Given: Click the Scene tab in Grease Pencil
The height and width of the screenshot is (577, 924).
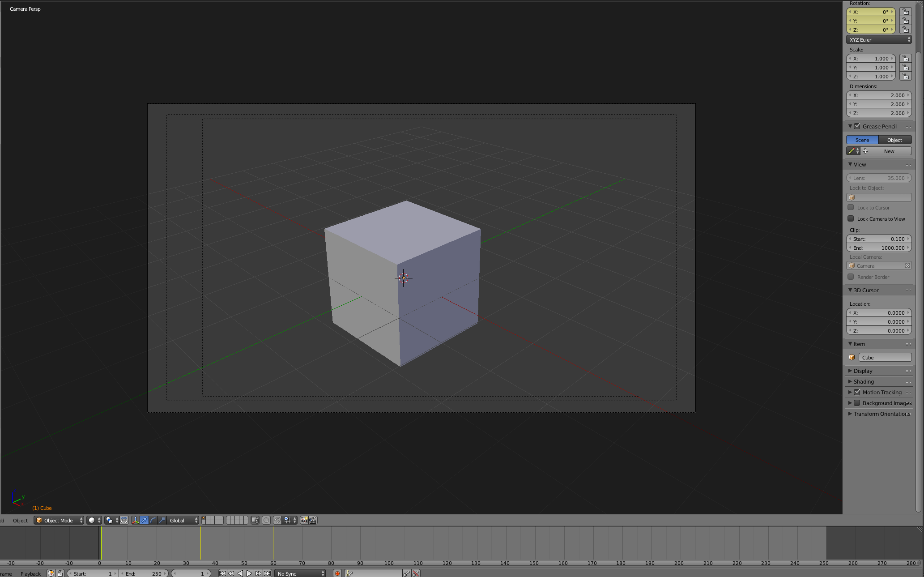Looking at the screenshot, I should pyautogui.click(x=862, y=140).
